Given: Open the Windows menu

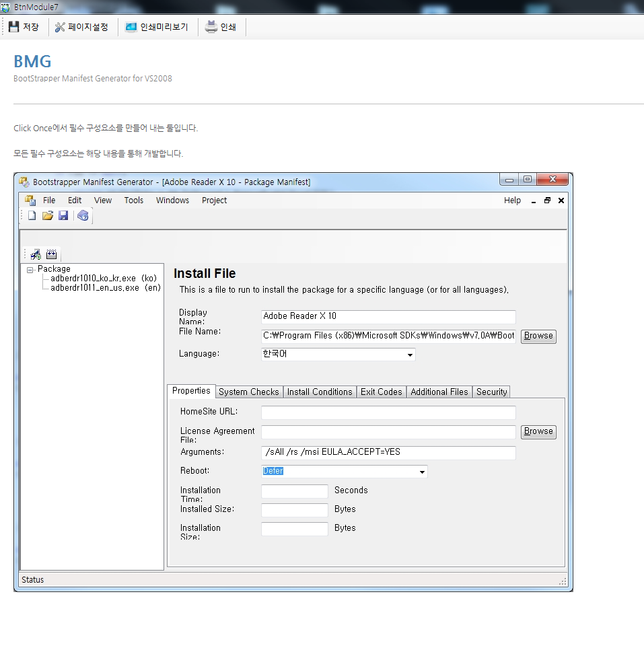Looking at the screenshot, I should click(172, 201).
